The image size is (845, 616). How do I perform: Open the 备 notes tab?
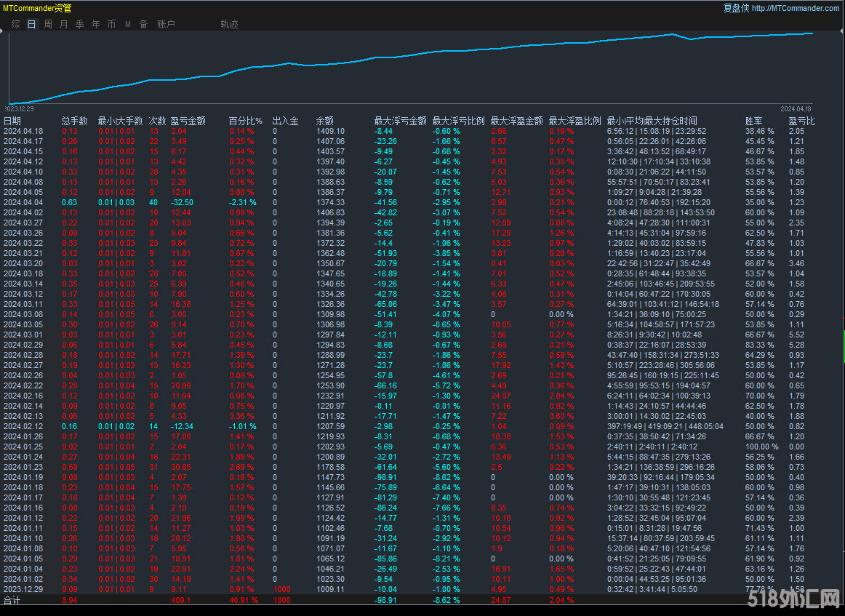click(x=143, y=24)
